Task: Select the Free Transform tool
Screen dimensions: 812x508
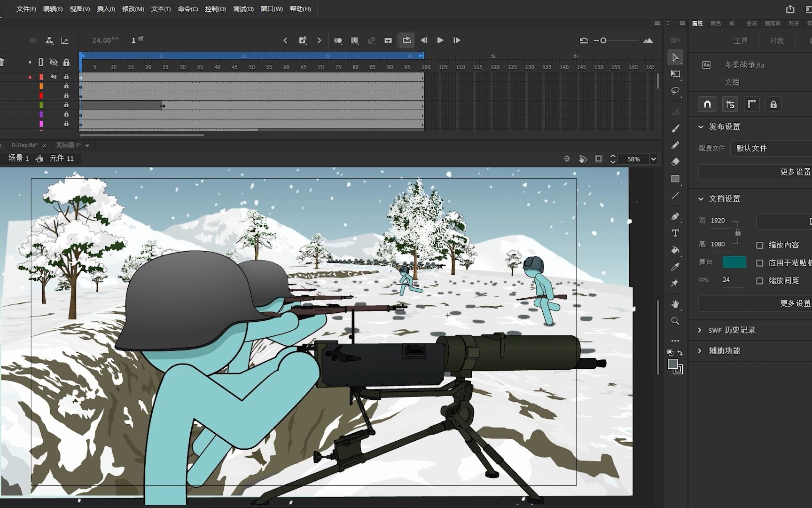Action: click(675, 74)
